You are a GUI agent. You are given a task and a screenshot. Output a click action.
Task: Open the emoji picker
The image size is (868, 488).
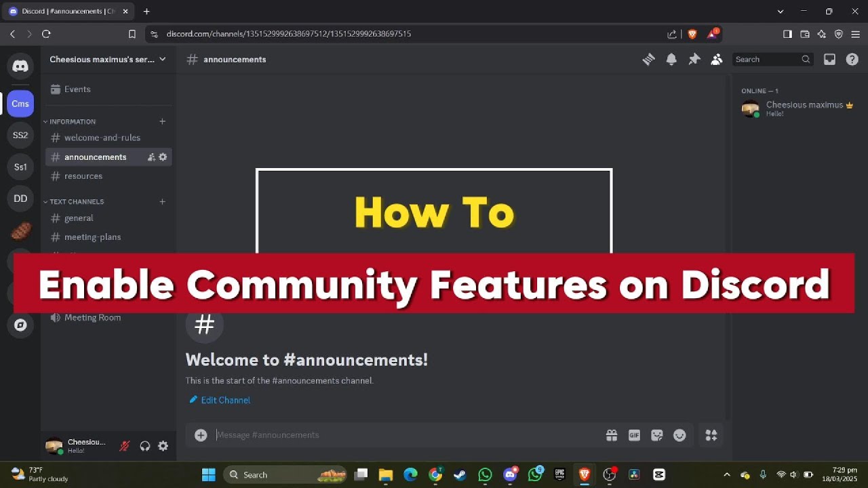tap(679, 435)
